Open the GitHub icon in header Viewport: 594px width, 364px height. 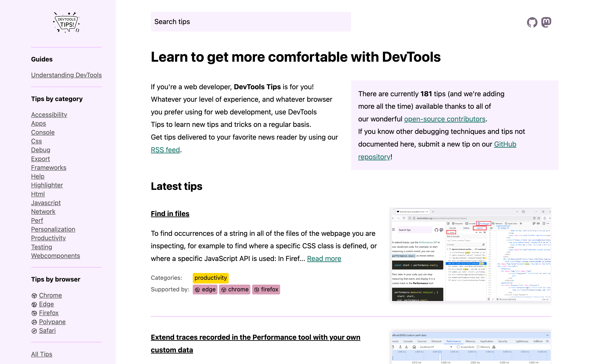click(532, 22)
